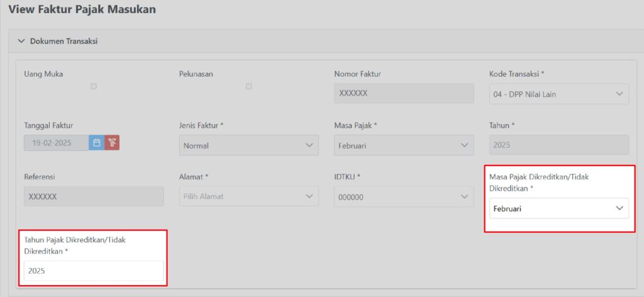Open the Jenis Faktur dropdown showing Normal
Image resolution: width=644 pixels, height=297 pixels.
(248, 145)
